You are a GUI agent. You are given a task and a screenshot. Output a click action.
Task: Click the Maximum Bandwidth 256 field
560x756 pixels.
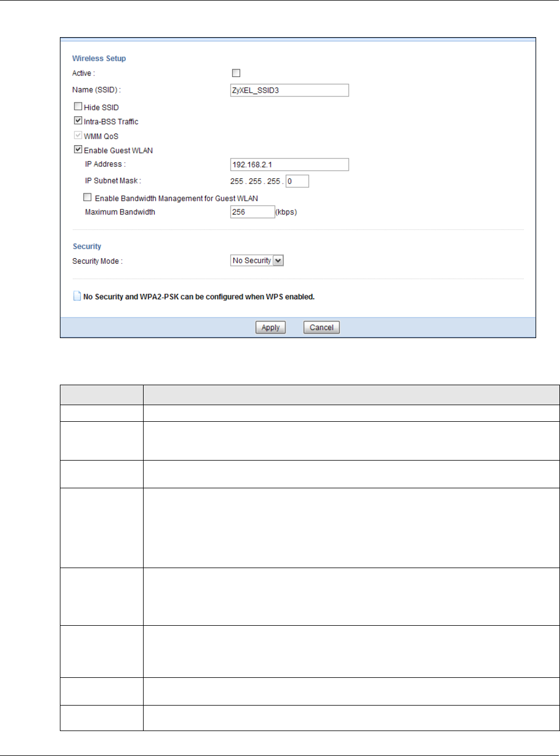coord(252,212)
